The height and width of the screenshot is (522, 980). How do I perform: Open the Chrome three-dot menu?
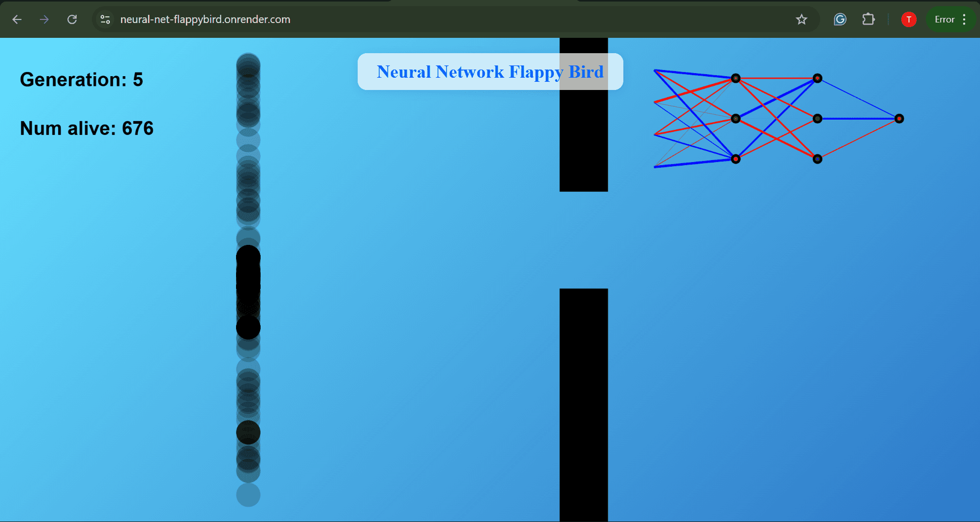pyautogui.click(x=965, y=19)
